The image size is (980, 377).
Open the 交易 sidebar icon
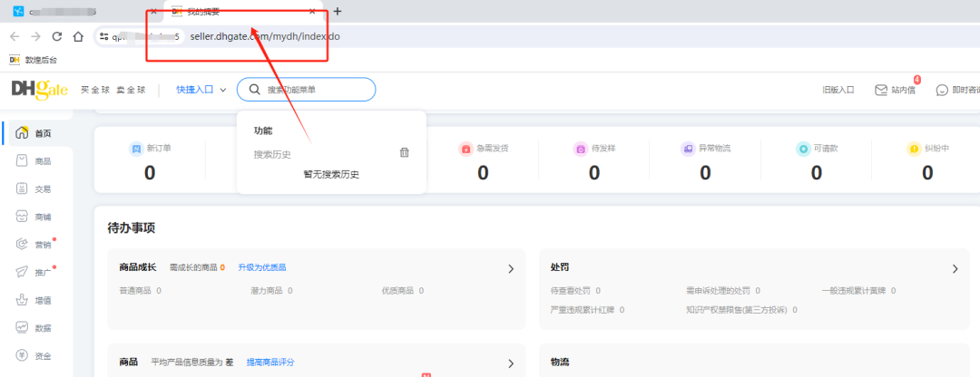(x=23, y=188)
